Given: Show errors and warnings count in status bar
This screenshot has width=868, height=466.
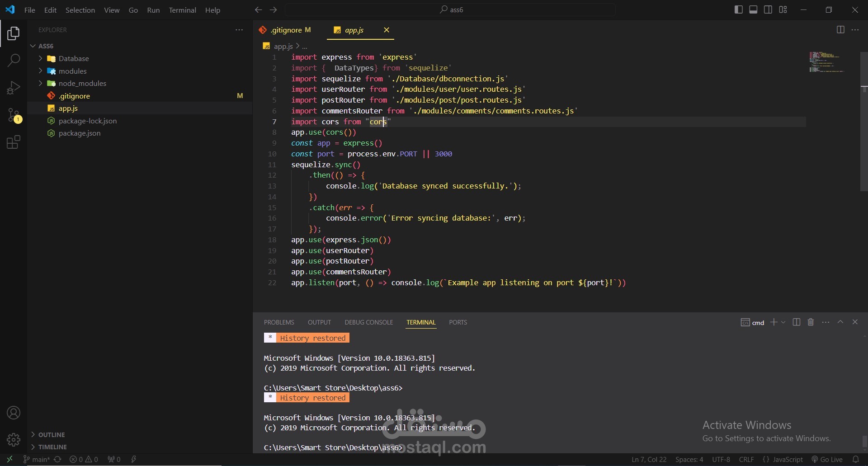Looking at the screenshot, I should pos(84,459).
